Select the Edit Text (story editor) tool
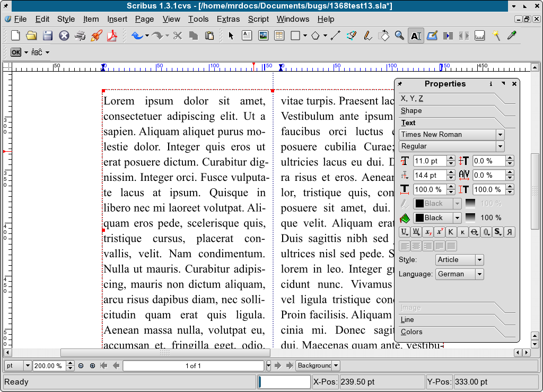Screen dimensions: 543x392 click(432, 36)
